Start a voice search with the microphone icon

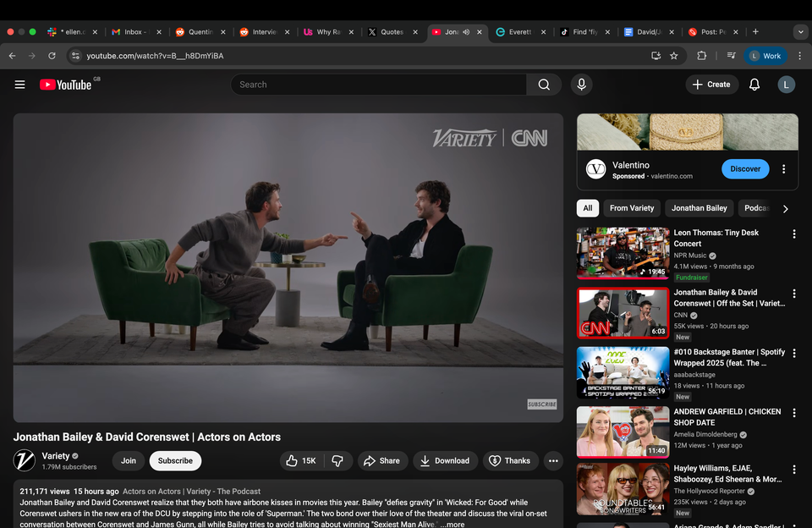tap(581, 84)
